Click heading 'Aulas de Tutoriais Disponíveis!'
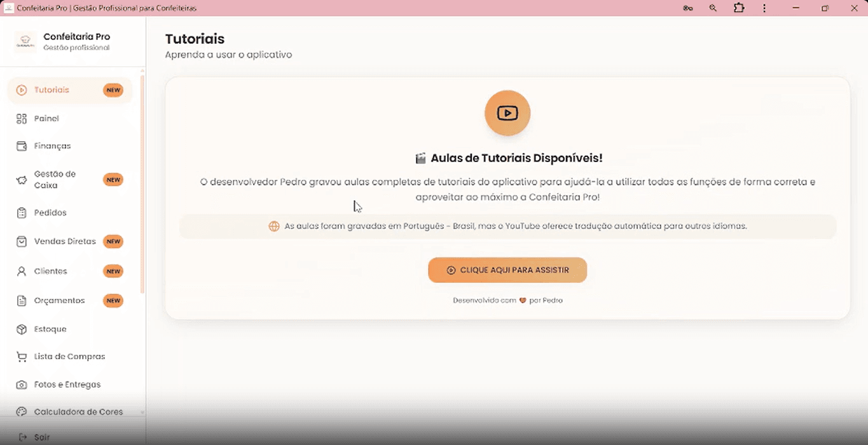The height and width of the screenshot is (445, 868). click(x=516, y=158)
